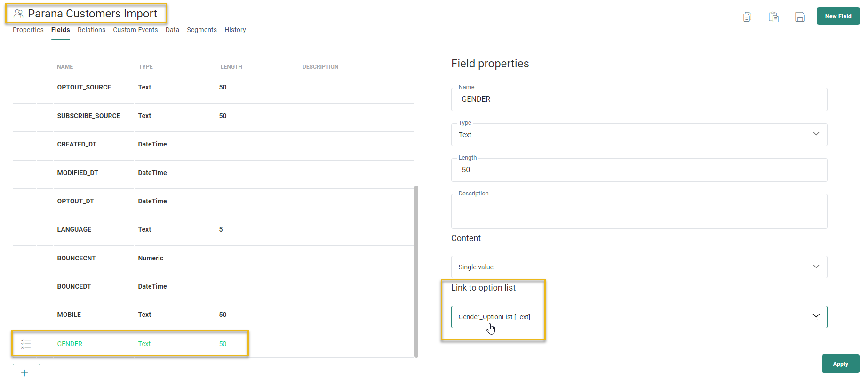Open the Segments tab

pyautogui.click(x=202, y=30)
